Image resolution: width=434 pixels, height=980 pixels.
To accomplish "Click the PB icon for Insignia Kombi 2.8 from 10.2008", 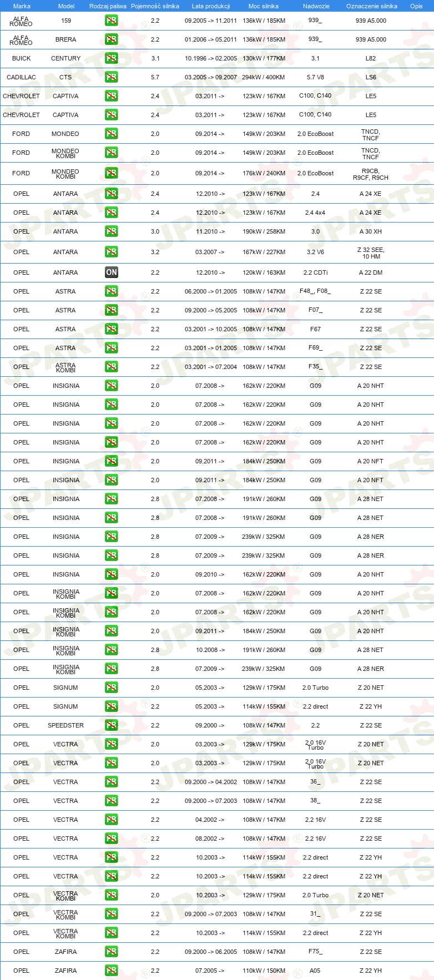I will (112, 650).
